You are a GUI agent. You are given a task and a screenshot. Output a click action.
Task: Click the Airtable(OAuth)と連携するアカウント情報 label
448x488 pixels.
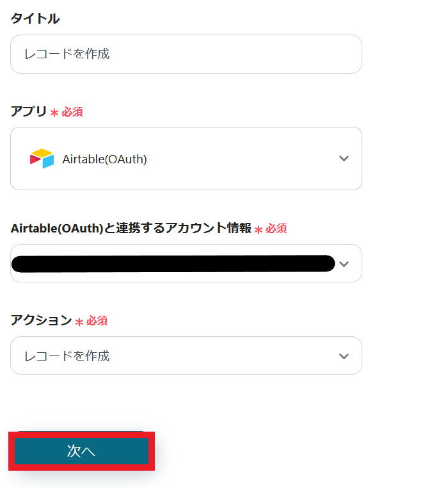tap(131, 228)
